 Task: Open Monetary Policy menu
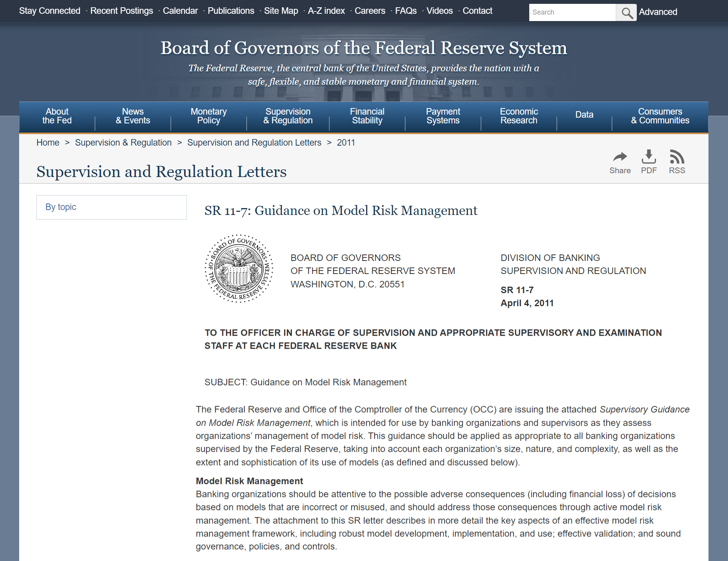tap(209, 116)
